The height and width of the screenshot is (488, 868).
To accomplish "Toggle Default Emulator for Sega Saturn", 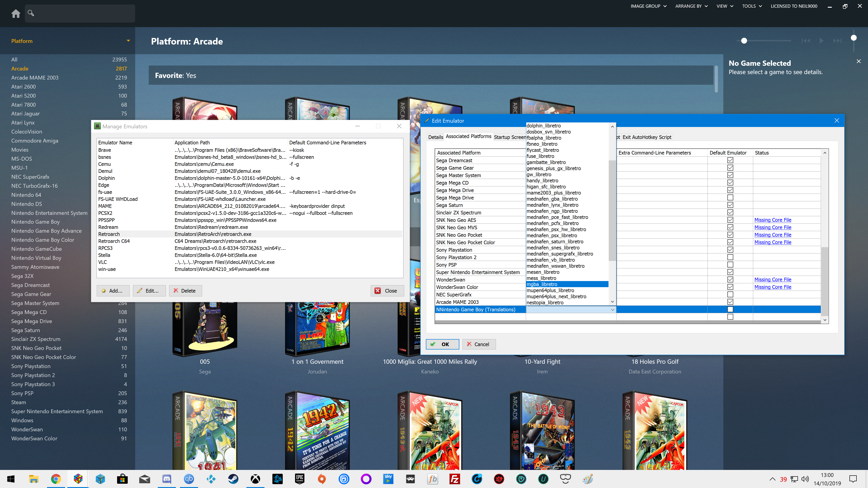I will point(730,205).
